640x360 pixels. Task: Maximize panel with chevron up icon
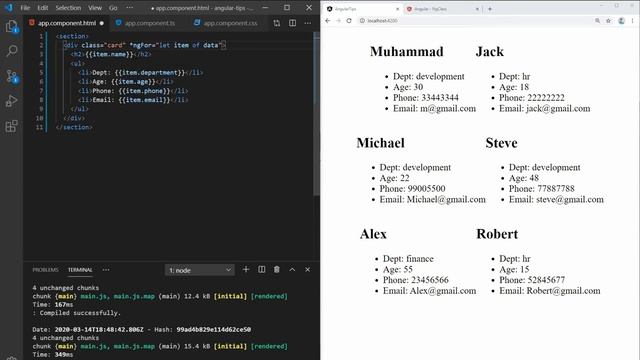coord(292,269)
